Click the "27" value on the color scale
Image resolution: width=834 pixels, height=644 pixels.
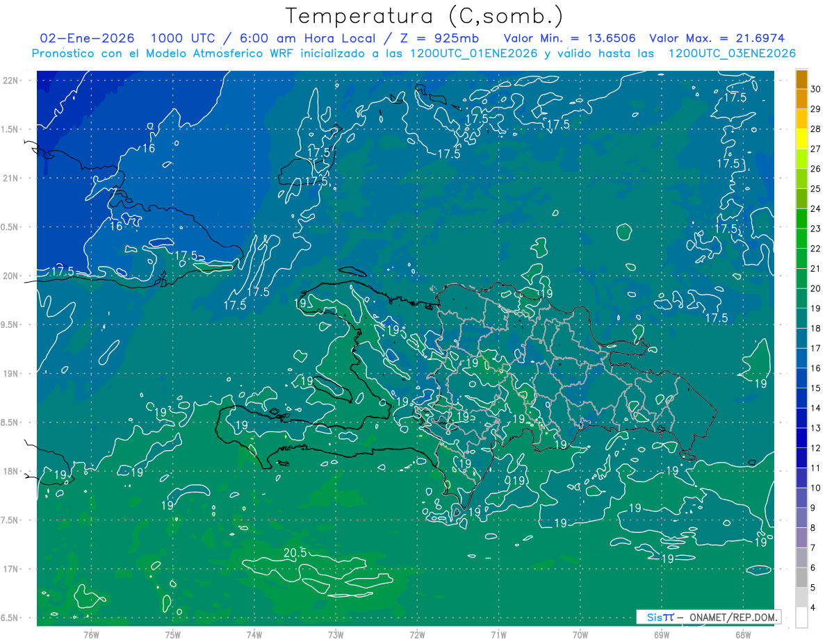click(x=816, y=149)
